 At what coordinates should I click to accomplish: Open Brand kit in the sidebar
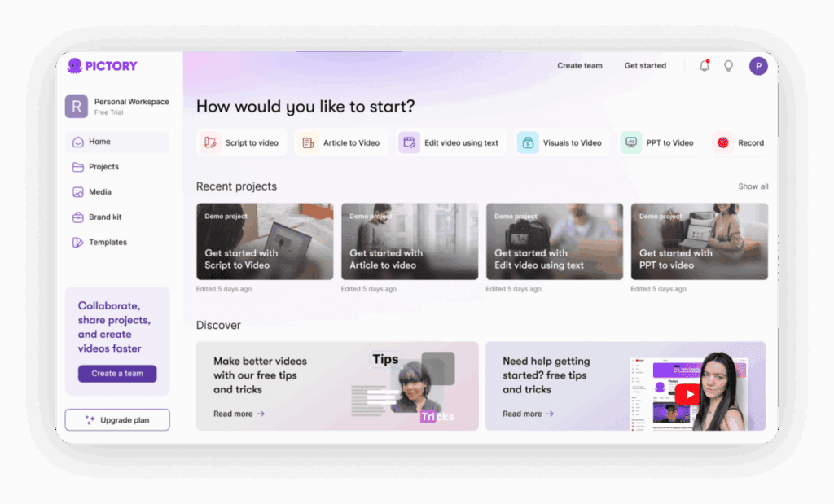pyautogui.click(x=105, y=217)
